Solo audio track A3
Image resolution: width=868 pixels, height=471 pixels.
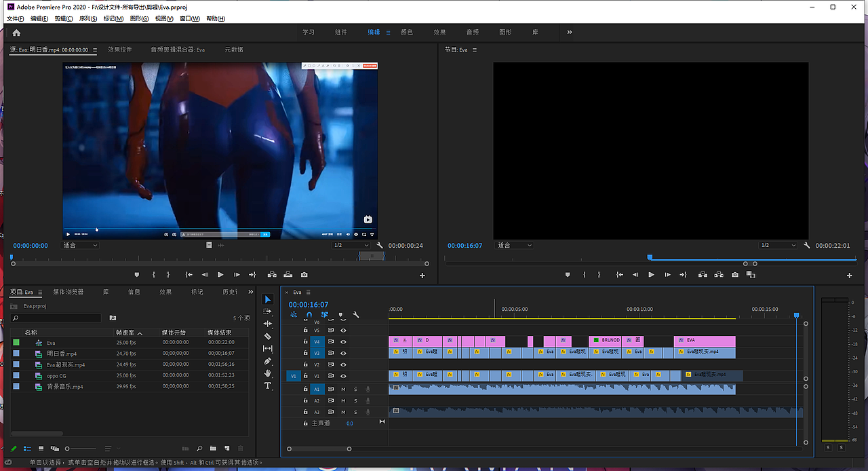coord(355,412)
